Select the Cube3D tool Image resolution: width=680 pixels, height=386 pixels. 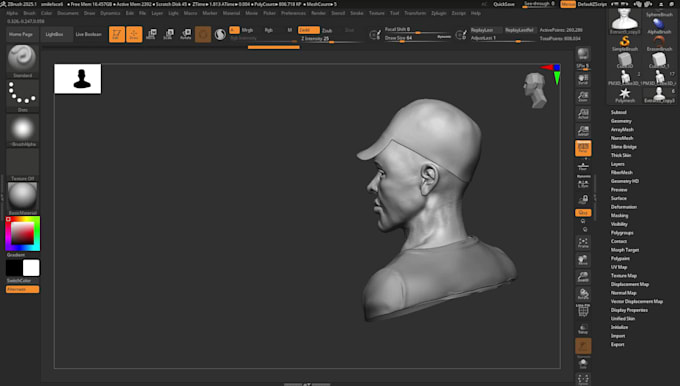(624, 60)
